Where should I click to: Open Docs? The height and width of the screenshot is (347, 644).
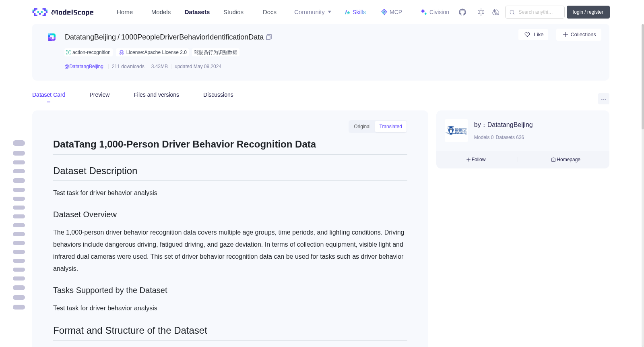click(270, 12)
